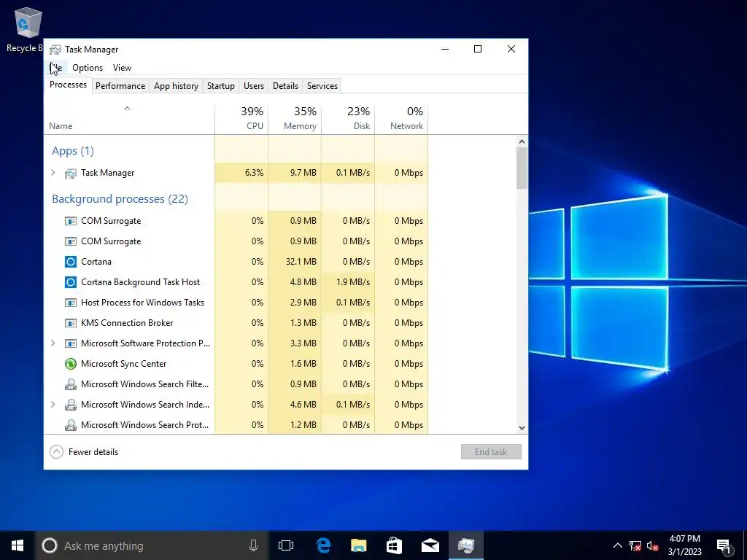Image resolution: width=747 pixels, height=560 pixels.
Task: Switch to the App history tab
Action: (x=176, y=86)
